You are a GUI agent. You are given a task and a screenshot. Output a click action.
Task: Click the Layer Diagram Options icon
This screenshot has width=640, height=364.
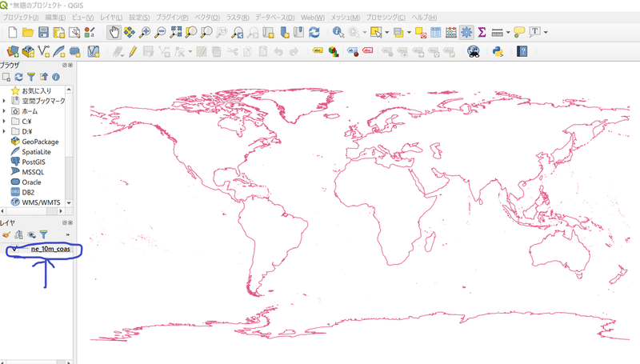pos(334,51)
